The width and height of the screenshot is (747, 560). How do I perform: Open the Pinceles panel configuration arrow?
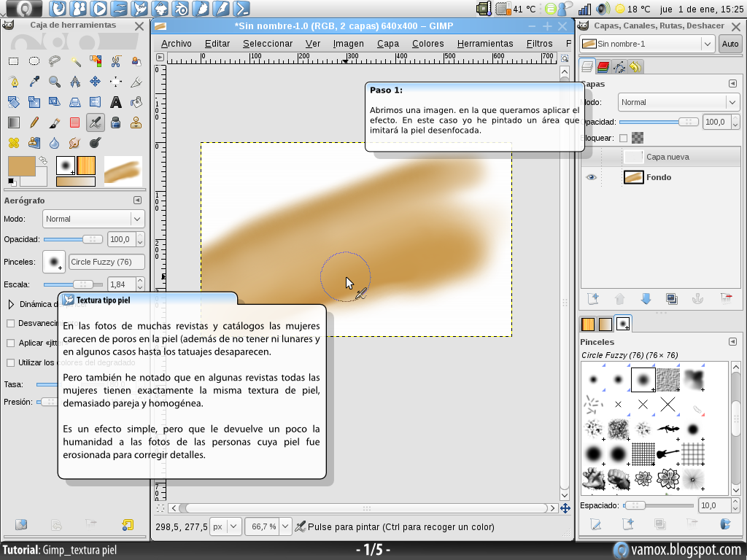732,342
